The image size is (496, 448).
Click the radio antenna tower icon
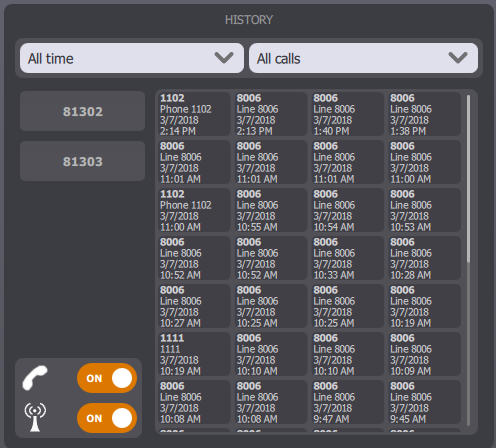click(35, 417)
